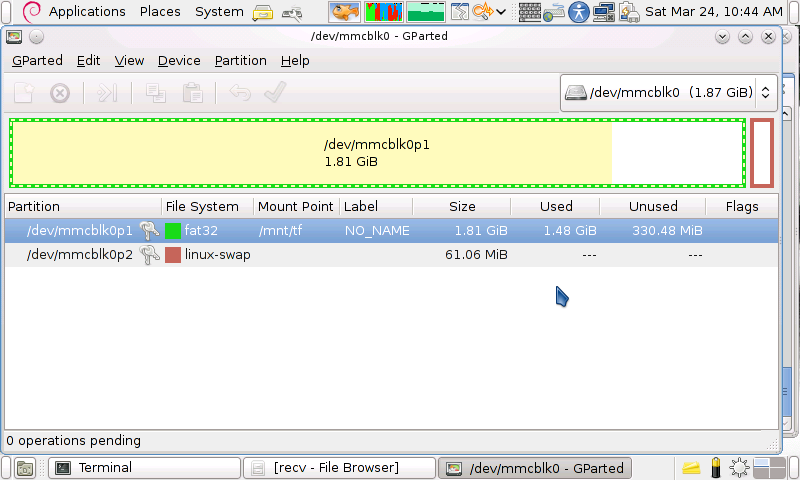Image resolution: width=800 pixels, height=480 pixels.
Task: Open the Partition menu
Action: pos(240,61)
